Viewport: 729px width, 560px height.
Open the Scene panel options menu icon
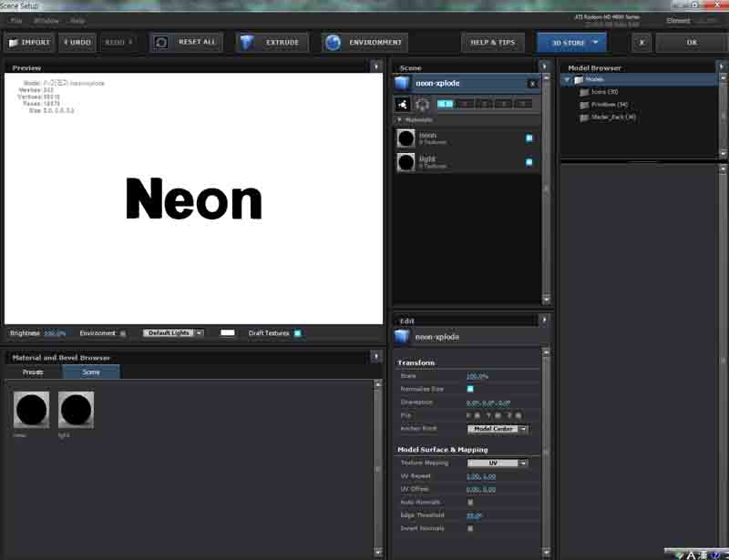(x=544, y=66)
